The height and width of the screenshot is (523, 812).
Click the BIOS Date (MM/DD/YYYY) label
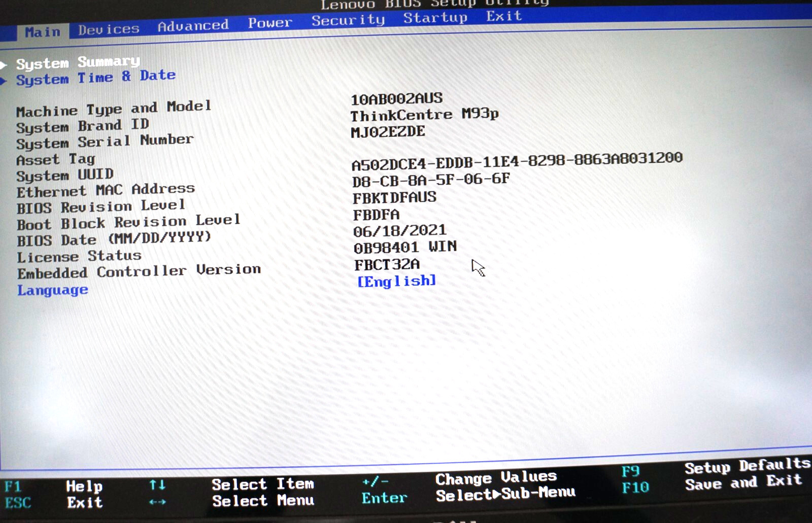114,239
